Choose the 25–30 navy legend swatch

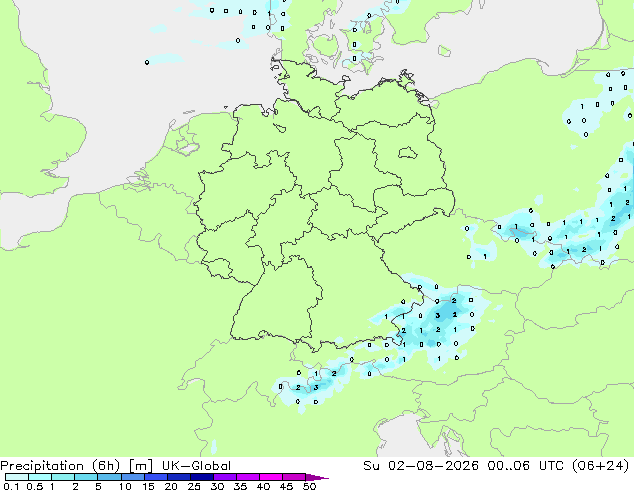point(201,477)
